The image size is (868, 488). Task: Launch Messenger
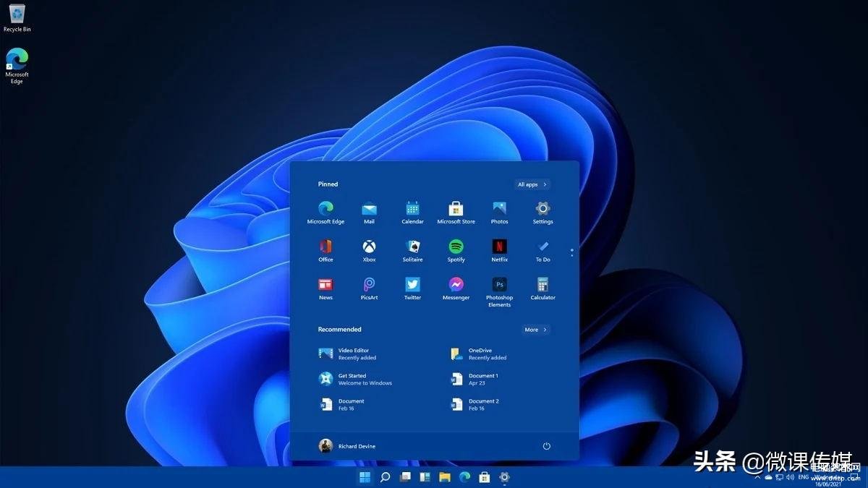(x=456, y=288)
